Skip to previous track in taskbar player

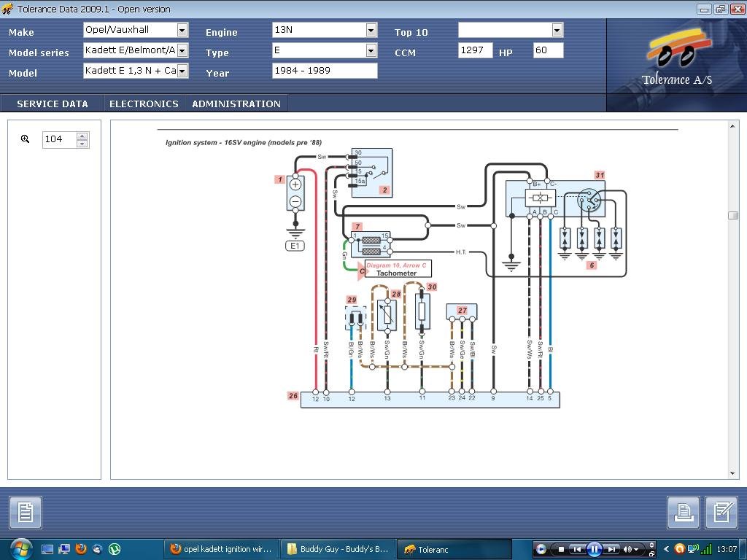[x=576, y=549]
